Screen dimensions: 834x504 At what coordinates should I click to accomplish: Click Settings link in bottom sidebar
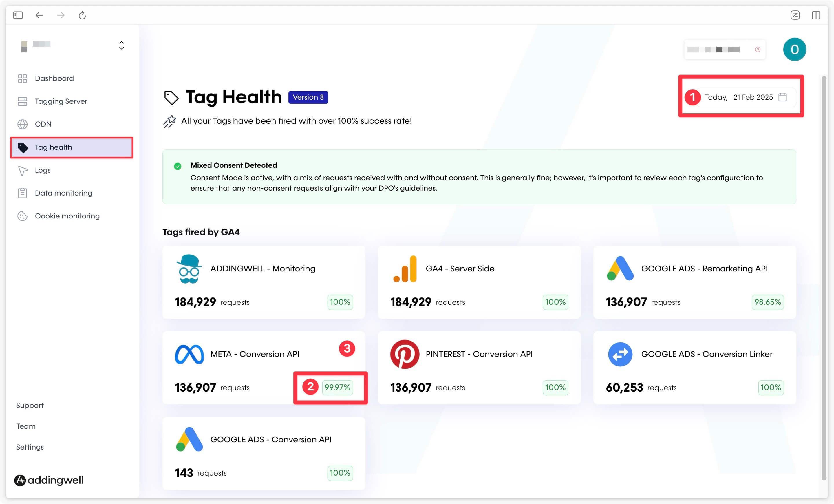point(30,446)
